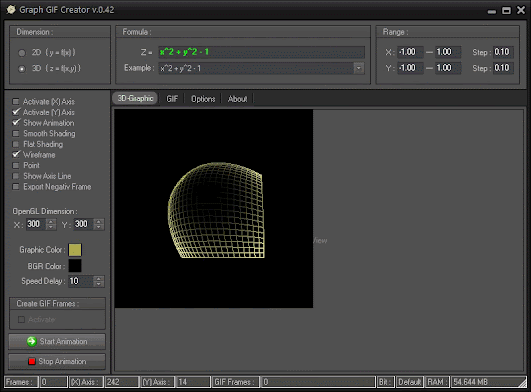Click the X range Step field
Image resolution: width=531 pixels, height=392 pixels.
[503, 52]
